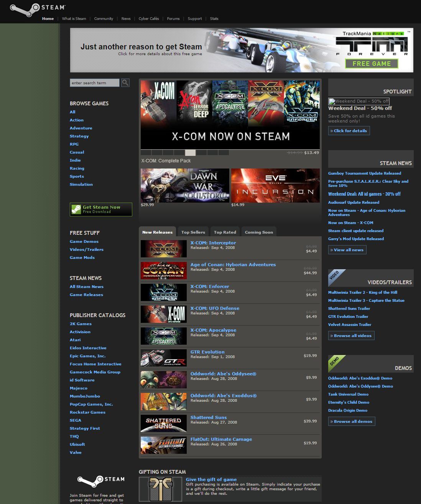Open the Valve publisher catalog
421x504 pixels.
[x=76, y=452]
